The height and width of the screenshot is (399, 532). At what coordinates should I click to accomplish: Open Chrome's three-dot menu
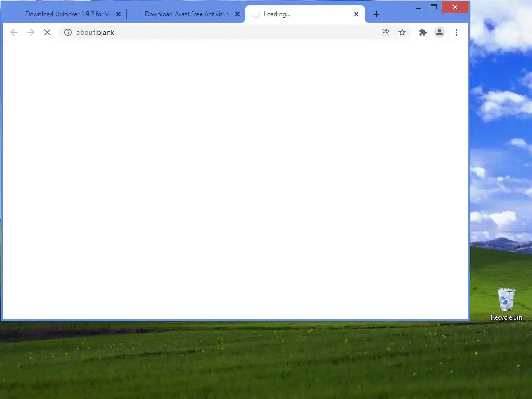(456, 32)
